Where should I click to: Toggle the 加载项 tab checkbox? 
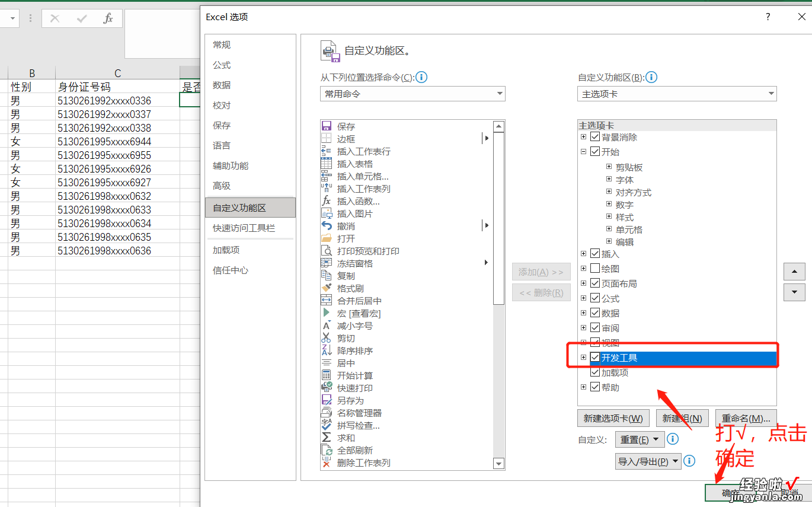[595, 372]
